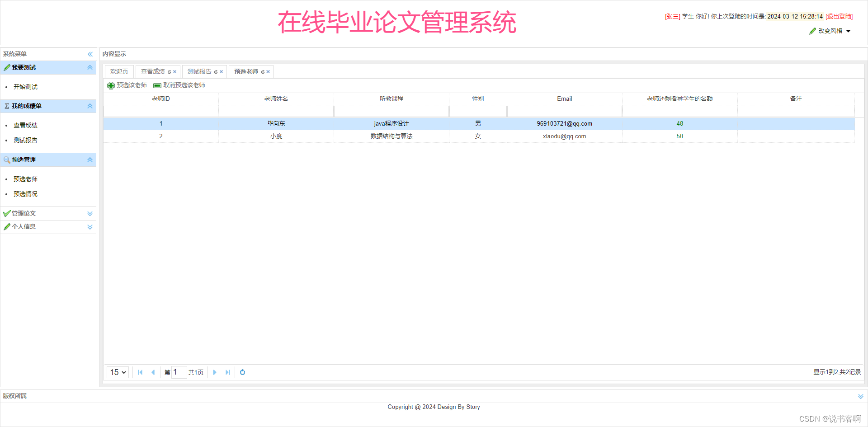Screen dimensions: 868x427
Task: Sort by the 老师ID column header
Action: (161, 99)
